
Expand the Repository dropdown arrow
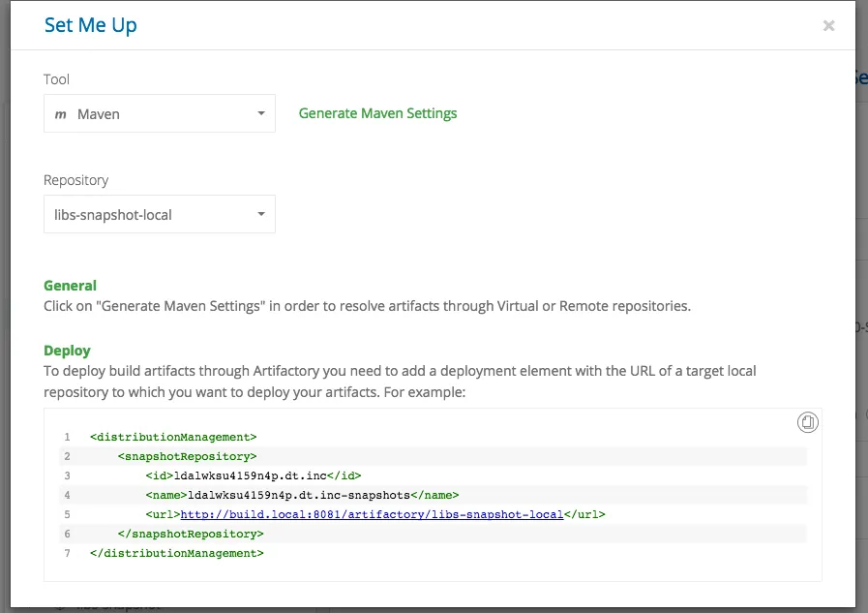[260, 215]
